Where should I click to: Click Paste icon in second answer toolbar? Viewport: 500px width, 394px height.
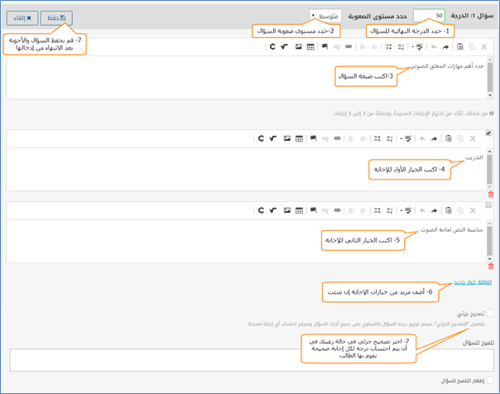[448, 210]
